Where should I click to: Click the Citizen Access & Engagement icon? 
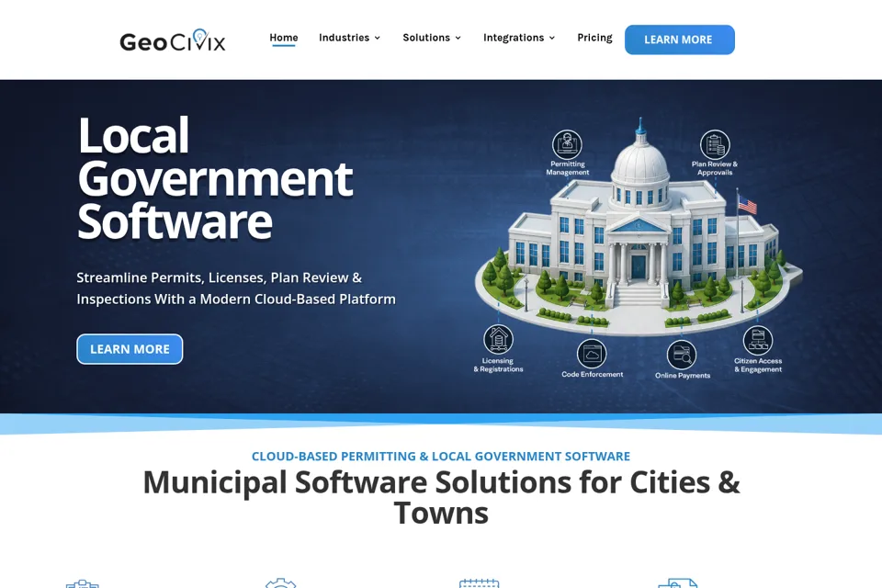tap(758, 340)
